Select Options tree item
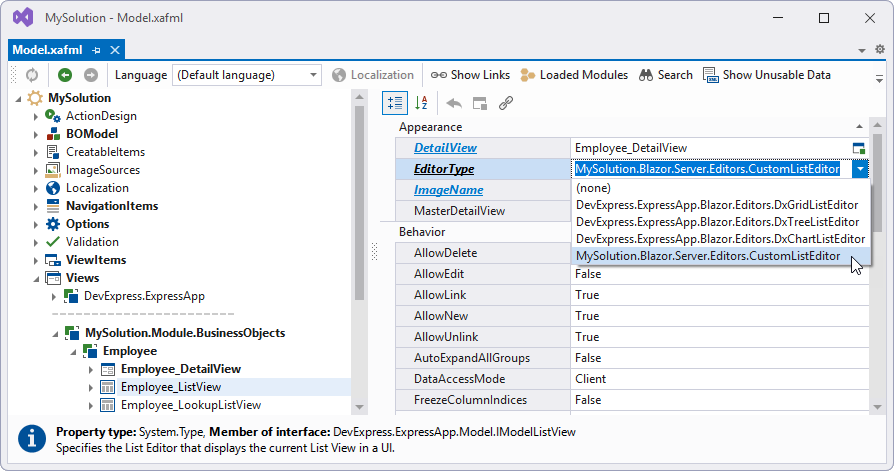Screen dimensions: 894x471 (87, 224)
